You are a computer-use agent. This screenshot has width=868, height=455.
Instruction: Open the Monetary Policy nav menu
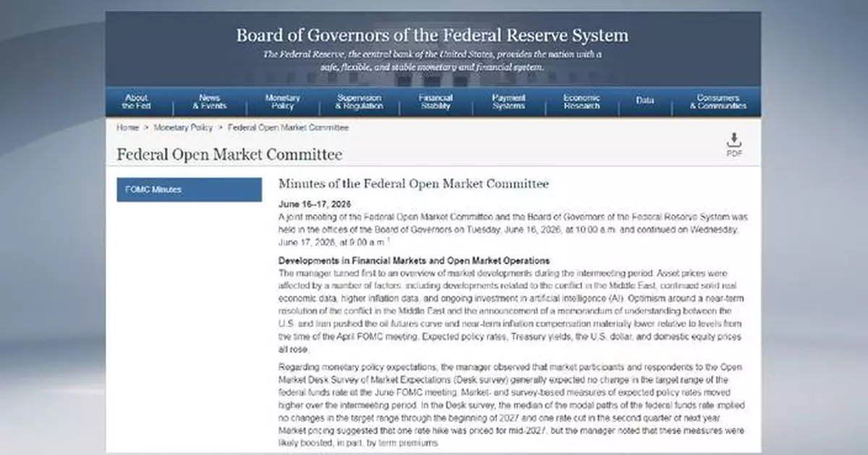point(283,102)
